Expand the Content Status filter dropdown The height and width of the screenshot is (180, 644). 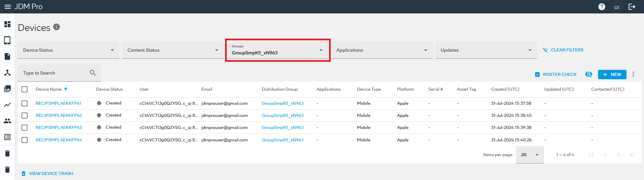click(x=173, y=50)
